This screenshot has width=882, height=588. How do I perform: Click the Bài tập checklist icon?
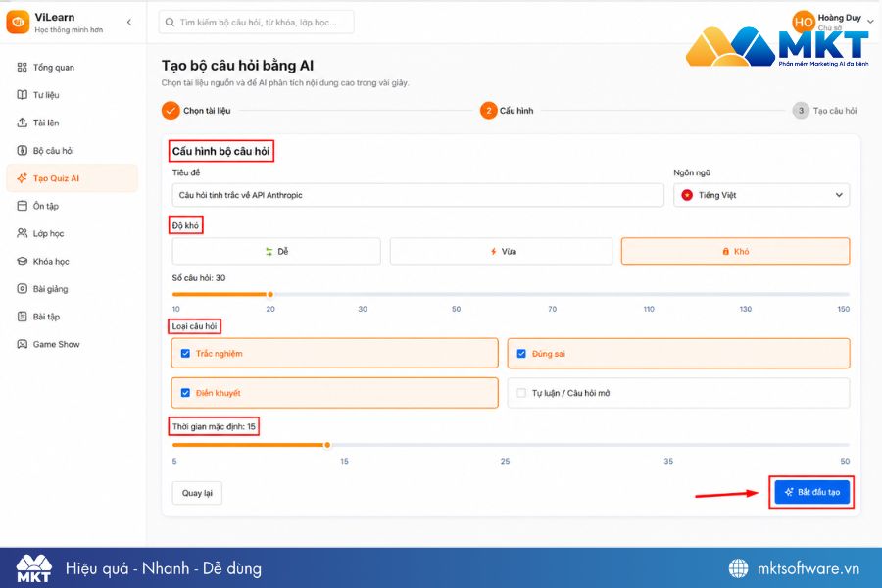(22, 317)
